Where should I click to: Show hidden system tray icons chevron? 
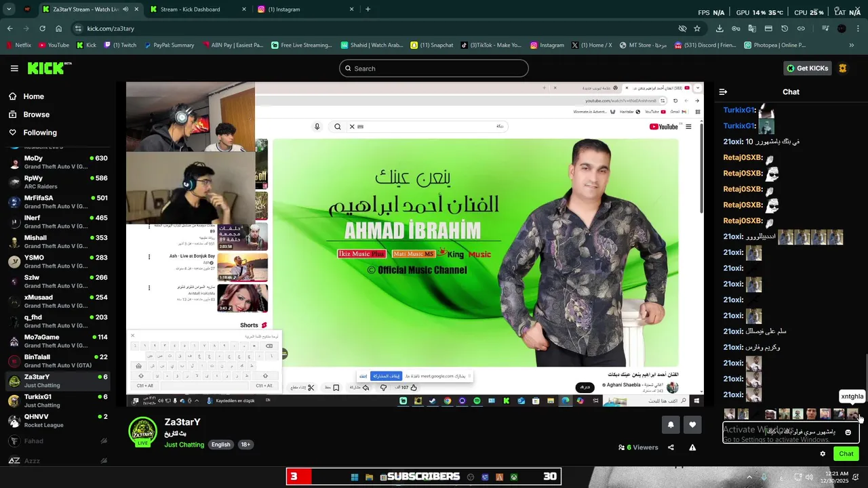(750, 477)
